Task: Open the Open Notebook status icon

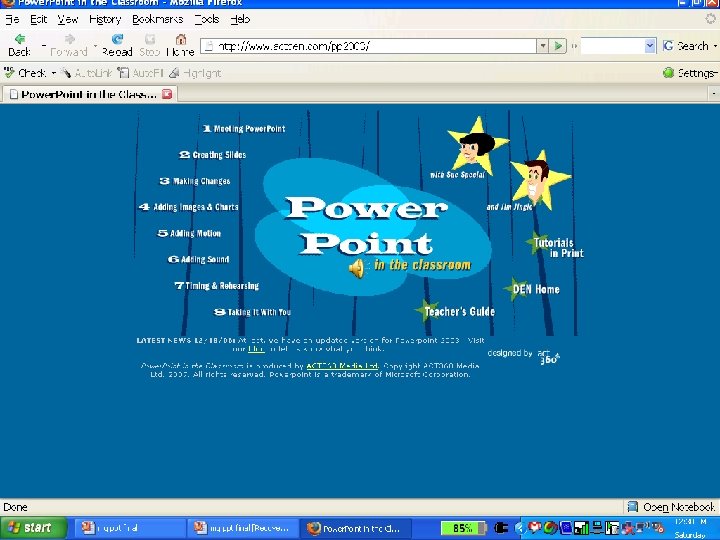Action: coord(671,507)
